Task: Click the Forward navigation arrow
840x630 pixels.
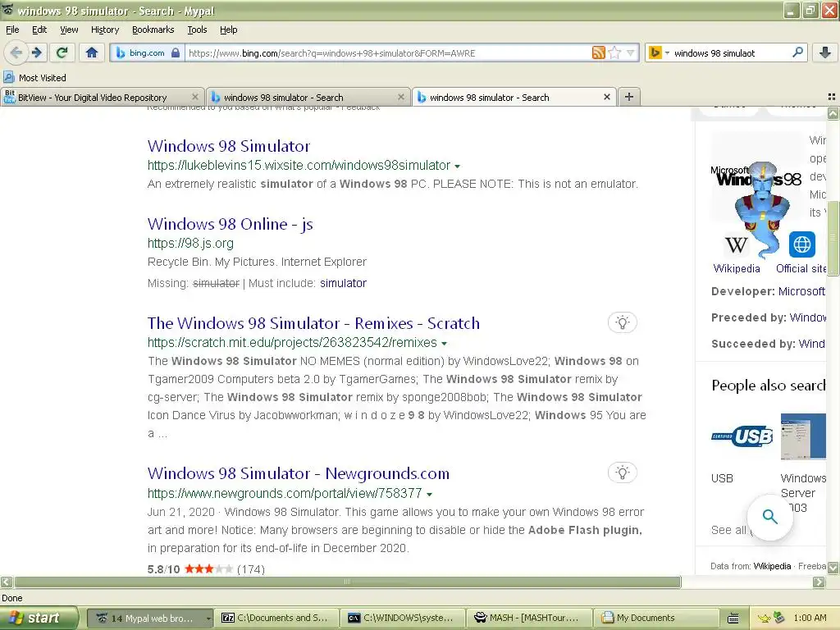Action: coord(36,52)
